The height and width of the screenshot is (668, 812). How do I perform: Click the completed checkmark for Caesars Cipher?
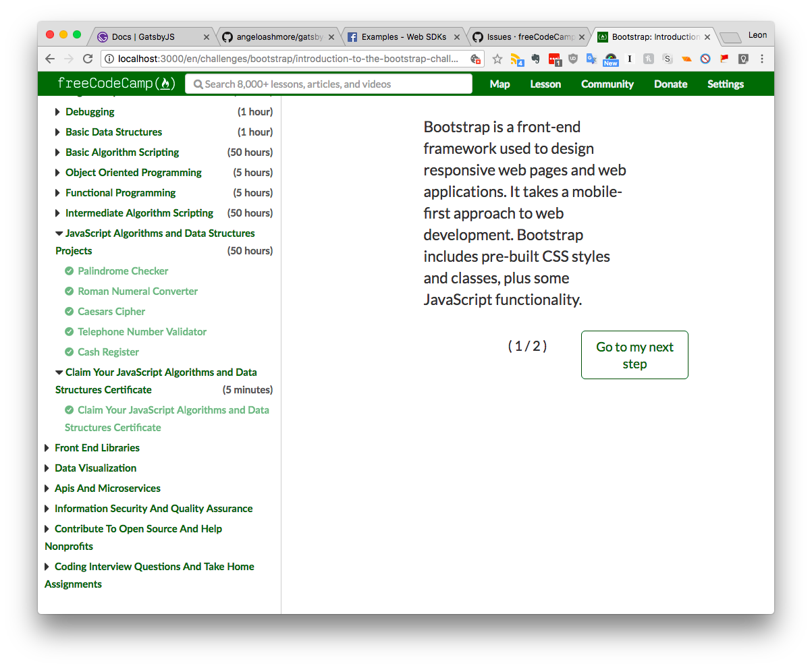[69, 311]
